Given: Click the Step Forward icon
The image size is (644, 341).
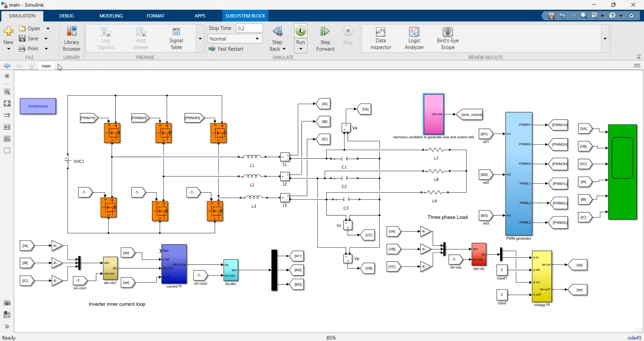Looking at the screenshot, I should tap(325, 31).
